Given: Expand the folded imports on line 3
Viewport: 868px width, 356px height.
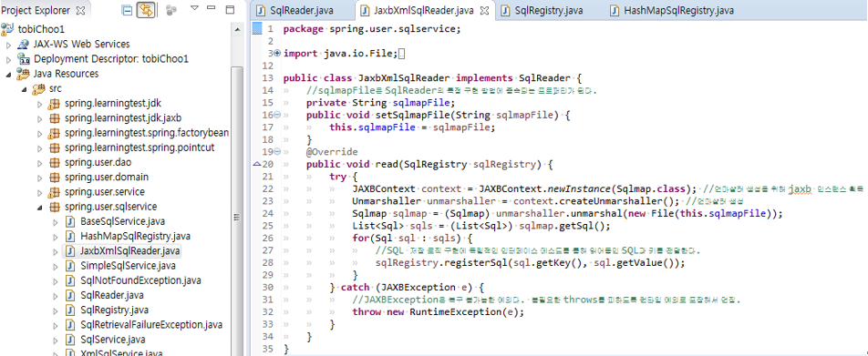Looking at the screenshot, I should [277, 54].
